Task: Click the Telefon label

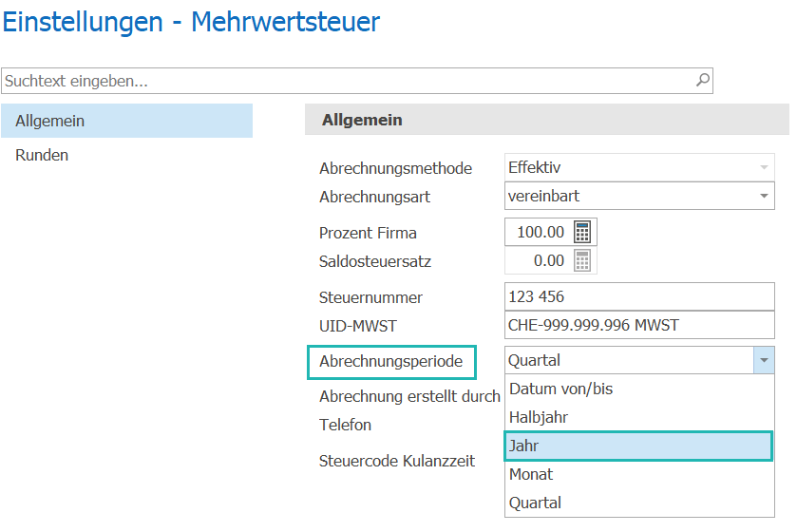Action: click(345, 425)
